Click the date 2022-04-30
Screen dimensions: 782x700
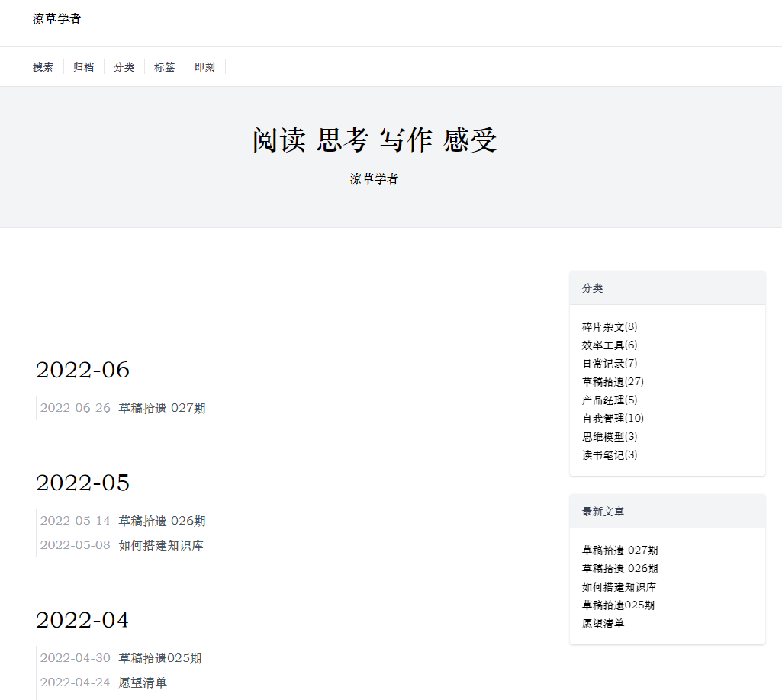75,658
